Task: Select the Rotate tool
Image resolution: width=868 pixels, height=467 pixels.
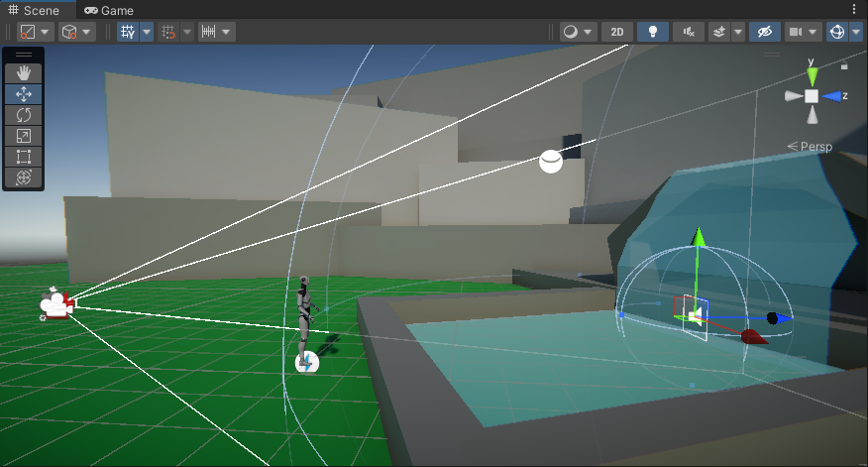Action: pyautogui.click(x=24, y=115)
